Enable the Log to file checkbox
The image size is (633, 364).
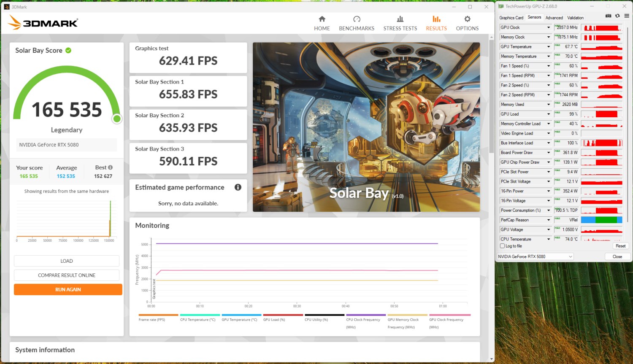coord(502,246)
